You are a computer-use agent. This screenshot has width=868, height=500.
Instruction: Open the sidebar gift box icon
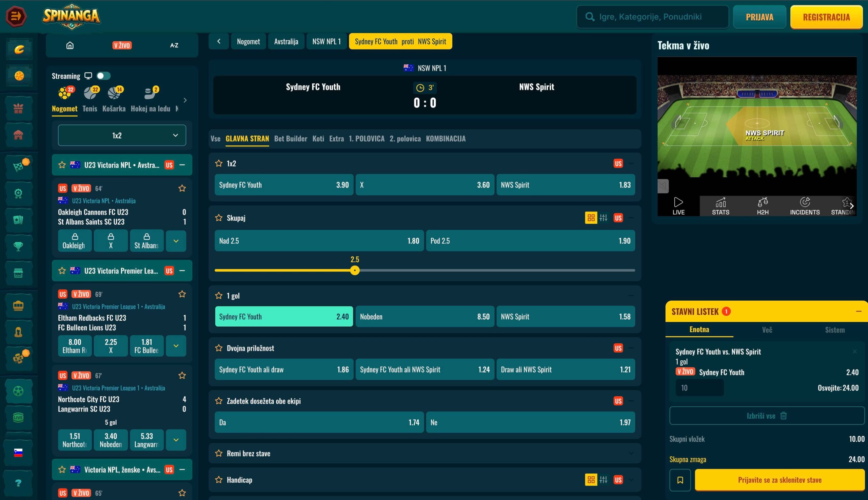(18, 108)
